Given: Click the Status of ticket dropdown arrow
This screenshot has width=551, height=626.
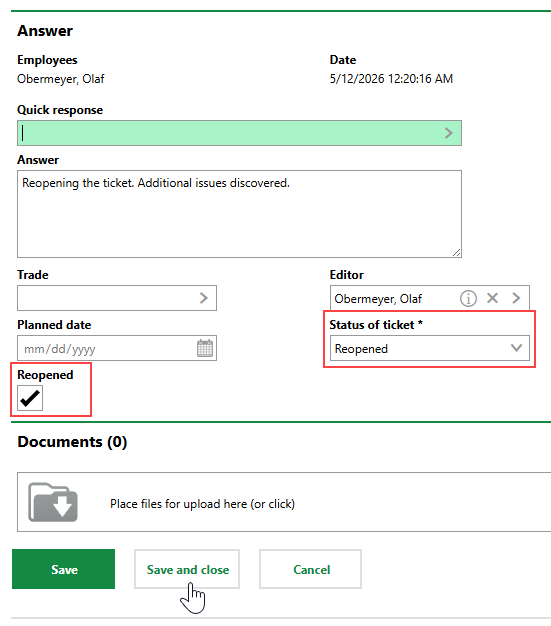Looking at the screenshot, I should tap(516, 348).
